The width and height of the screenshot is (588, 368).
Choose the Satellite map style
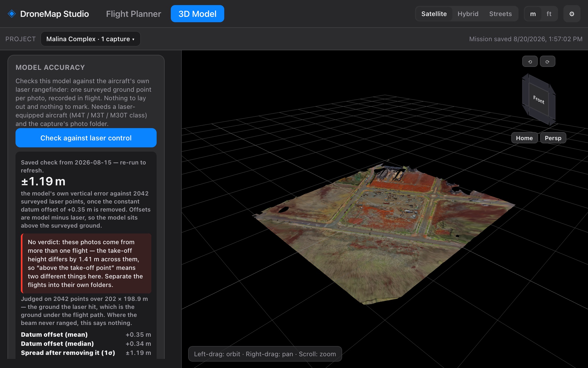pos(434,14)
